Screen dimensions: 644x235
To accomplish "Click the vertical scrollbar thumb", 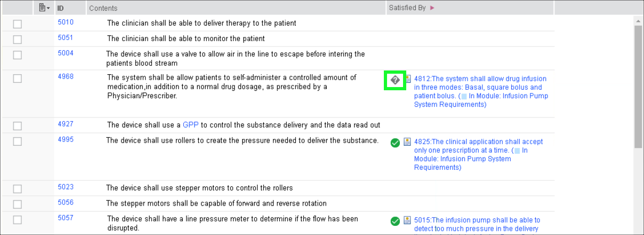I will point(638,85).
